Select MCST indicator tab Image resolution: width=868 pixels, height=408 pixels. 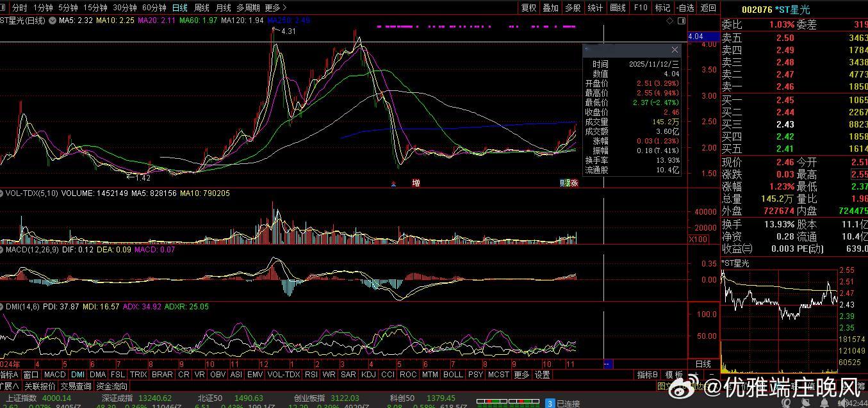(x=498, y=375)
